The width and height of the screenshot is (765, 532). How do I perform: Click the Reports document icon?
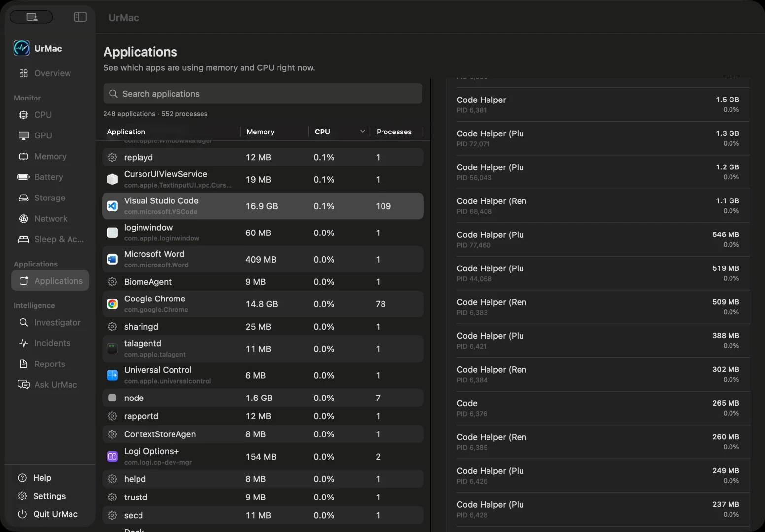[x=23, y=364]
